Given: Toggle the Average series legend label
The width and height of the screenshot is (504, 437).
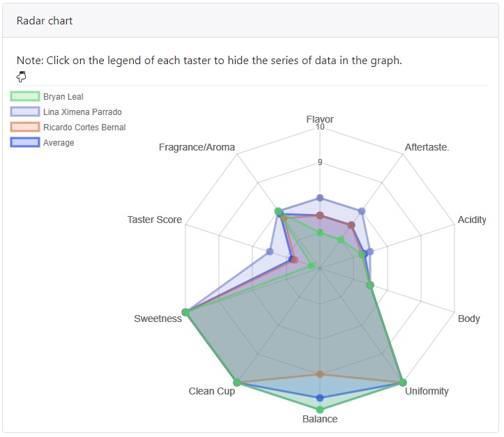Looking at the screenshot, I should pos(59,143).
